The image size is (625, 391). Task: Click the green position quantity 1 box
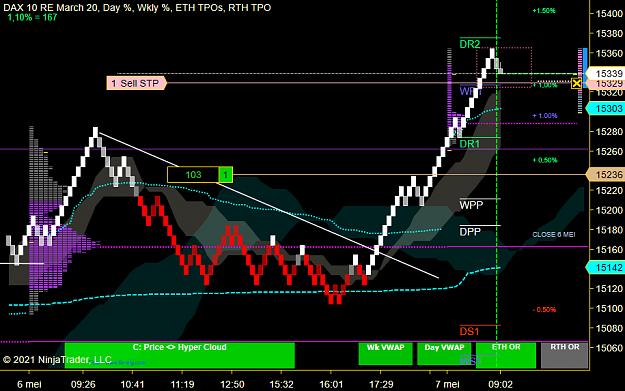click(226, 175)
